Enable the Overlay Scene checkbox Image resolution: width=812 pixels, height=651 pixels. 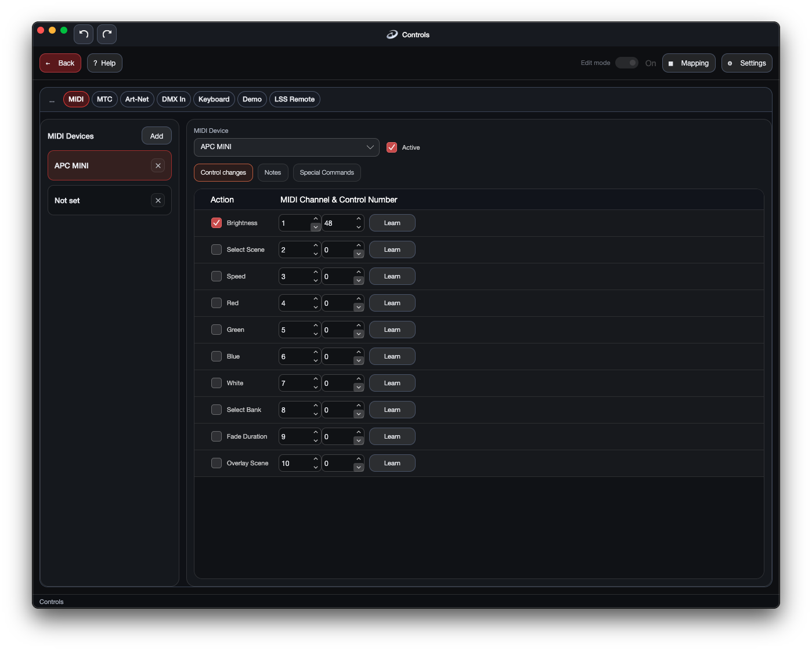coord(216,463)
